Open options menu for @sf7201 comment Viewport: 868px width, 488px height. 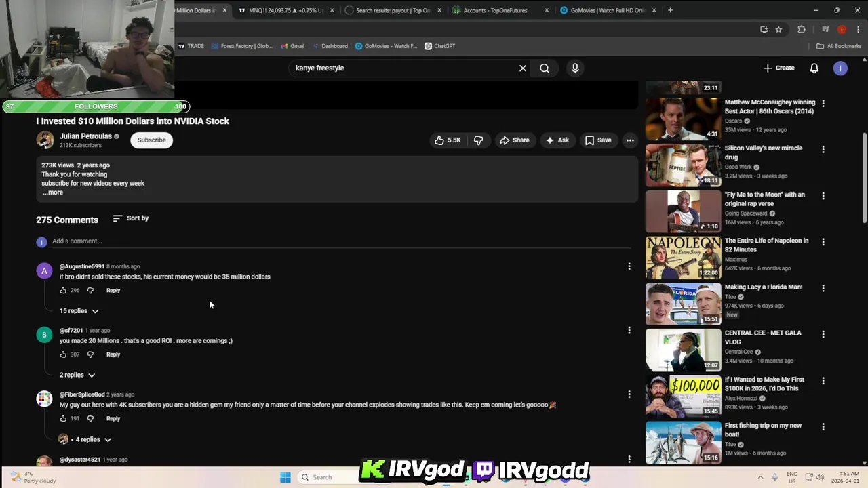[629, 330]
